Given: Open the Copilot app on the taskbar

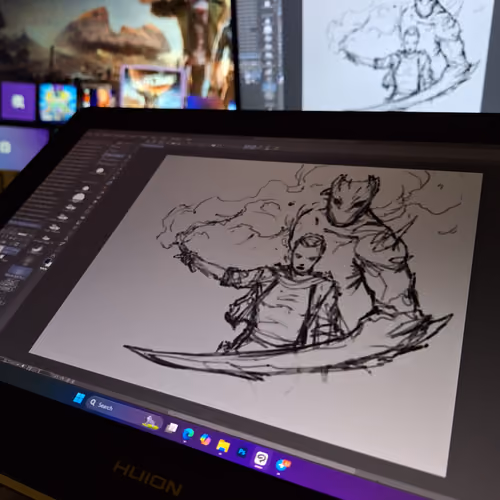Looking at the screenshot, I should tap(205, 439).
